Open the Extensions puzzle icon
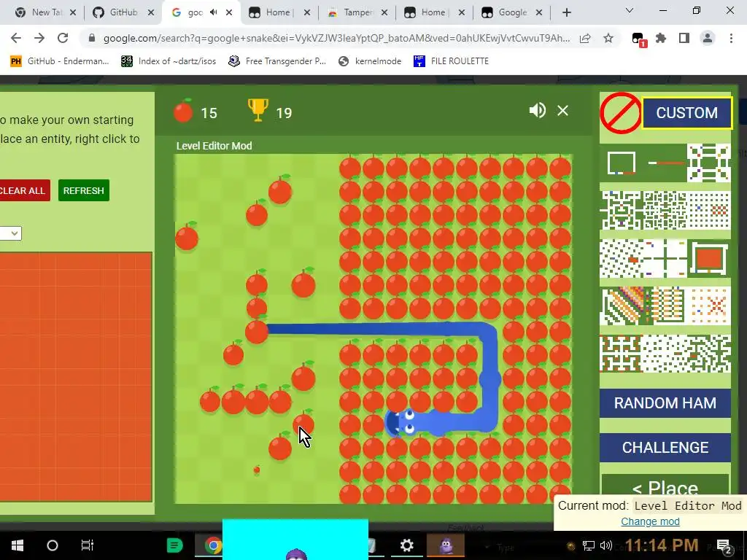This screenshot has width=747, height=560. point(661,38)
